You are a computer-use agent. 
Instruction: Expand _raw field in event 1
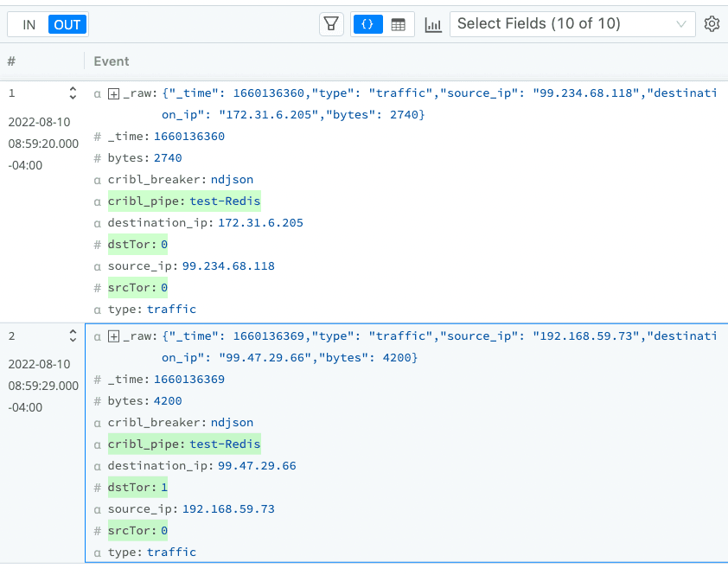(112, 93)
